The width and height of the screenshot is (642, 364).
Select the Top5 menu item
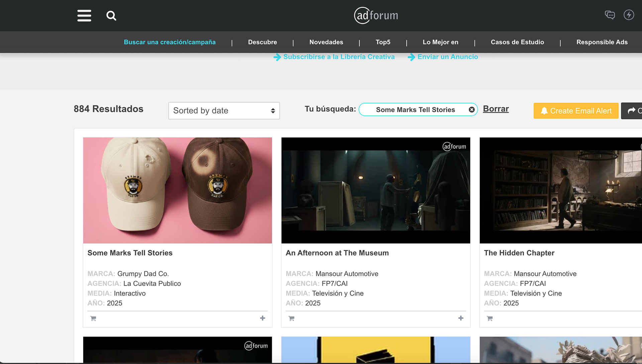[x=383, y=42]
